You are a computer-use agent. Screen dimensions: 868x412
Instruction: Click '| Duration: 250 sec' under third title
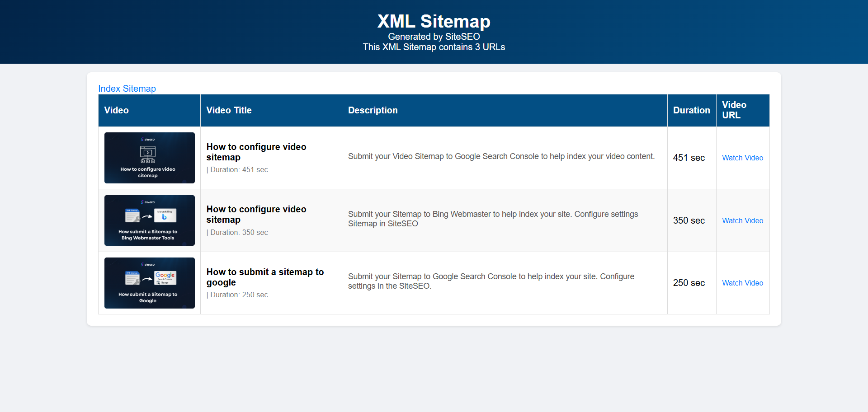point(237,295)
